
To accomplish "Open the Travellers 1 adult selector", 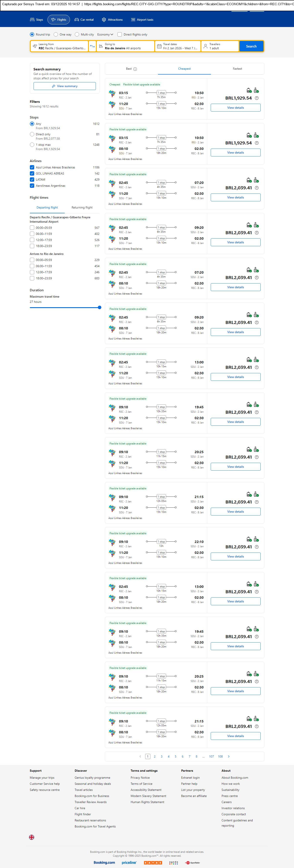I will click(220, 46).
